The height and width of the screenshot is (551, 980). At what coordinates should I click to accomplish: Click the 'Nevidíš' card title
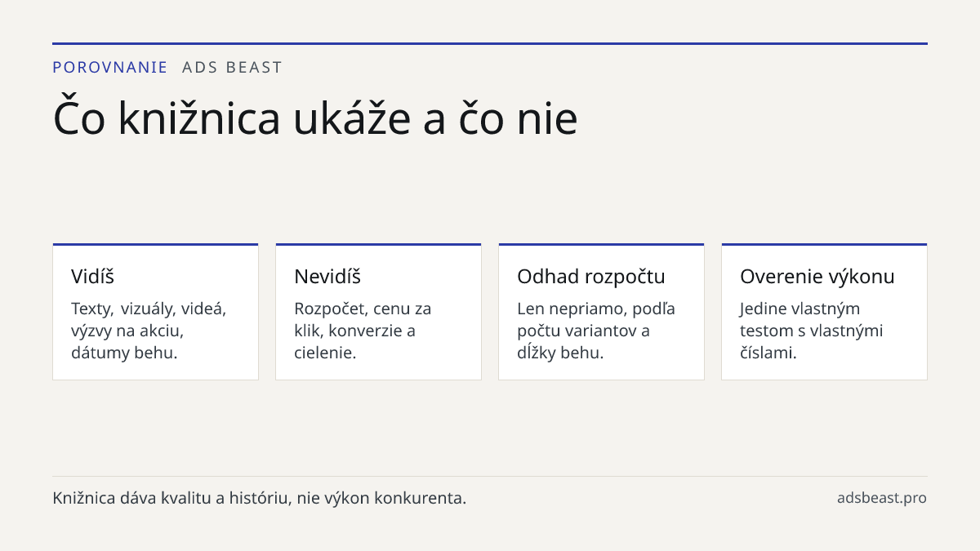[327, 277]
